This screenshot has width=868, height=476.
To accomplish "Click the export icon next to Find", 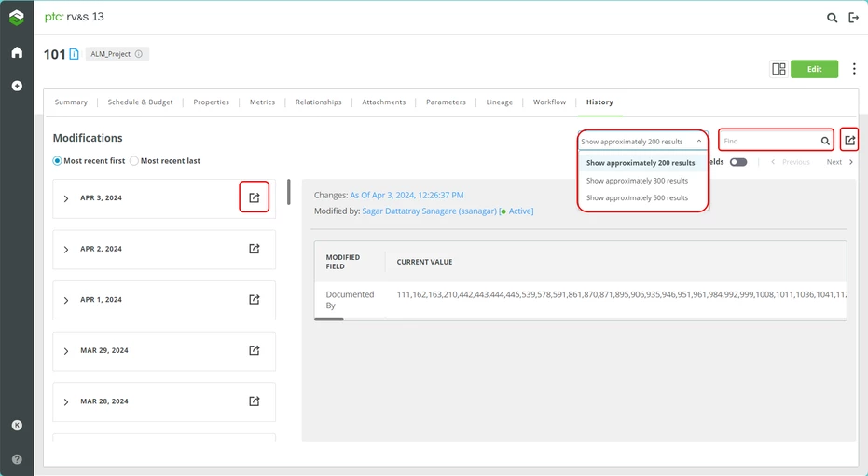I will (849, 141).
